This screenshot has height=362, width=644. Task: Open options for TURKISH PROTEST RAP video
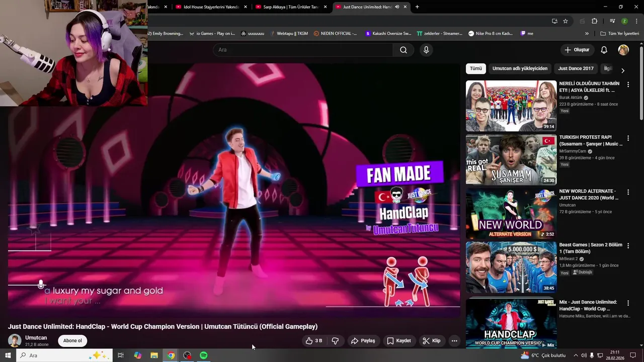pos(628,138)
